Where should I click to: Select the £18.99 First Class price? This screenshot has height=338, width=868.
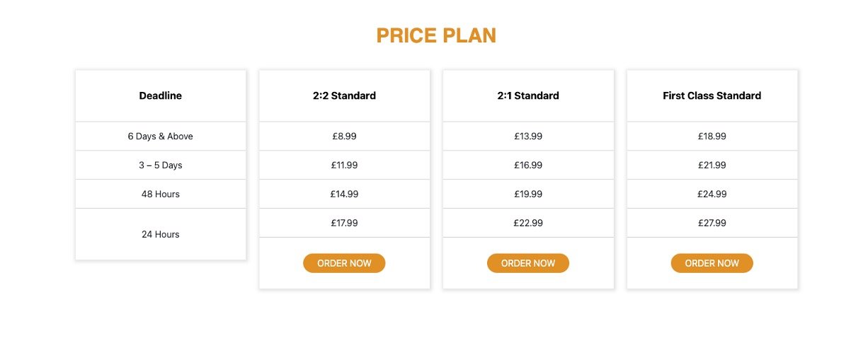tap(712, 136)
